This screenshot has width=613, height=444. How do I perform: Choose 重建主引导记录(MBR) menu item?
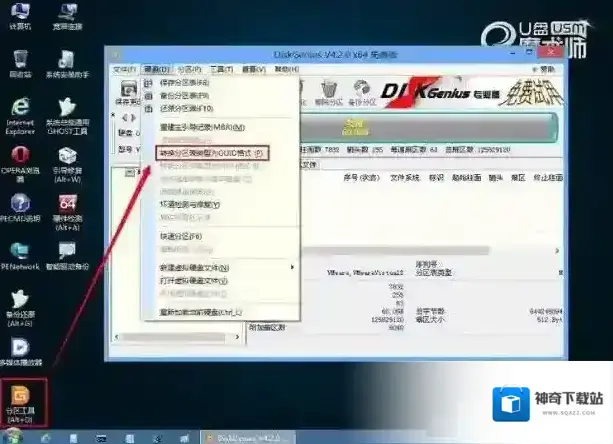click(x=200, y=127)
